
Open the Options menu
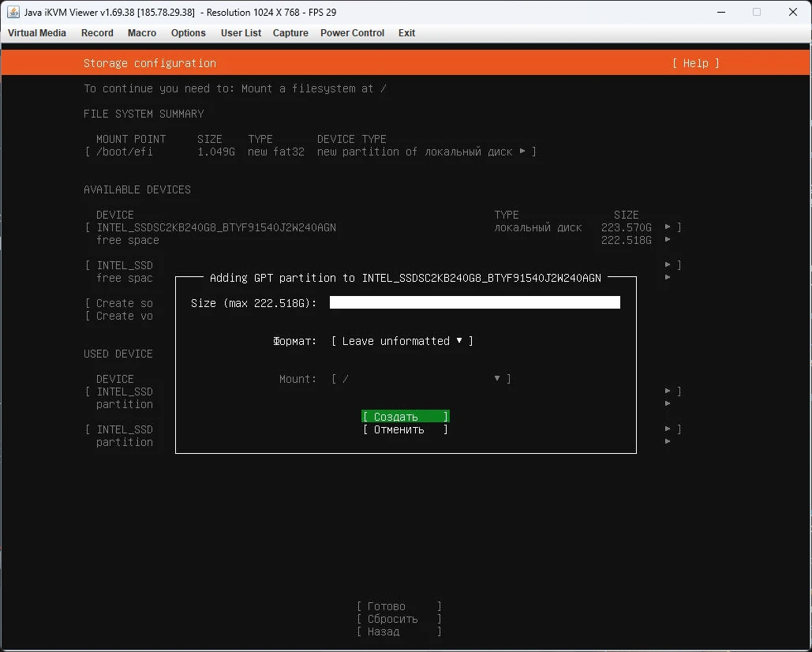(x=188, y=33)
